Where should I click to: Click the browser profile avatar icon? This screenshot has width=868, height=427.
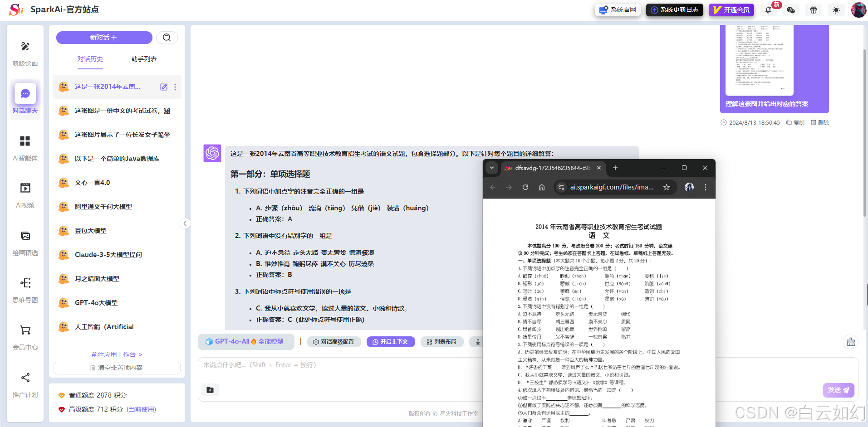tap(689, 187)
